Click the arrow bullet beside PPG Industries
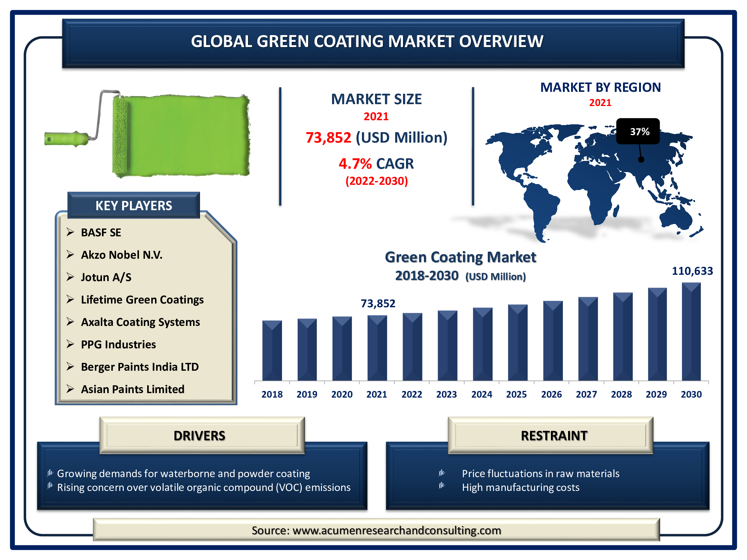The image size is (747, 560). pyautogui.click(x=70, y=344)
